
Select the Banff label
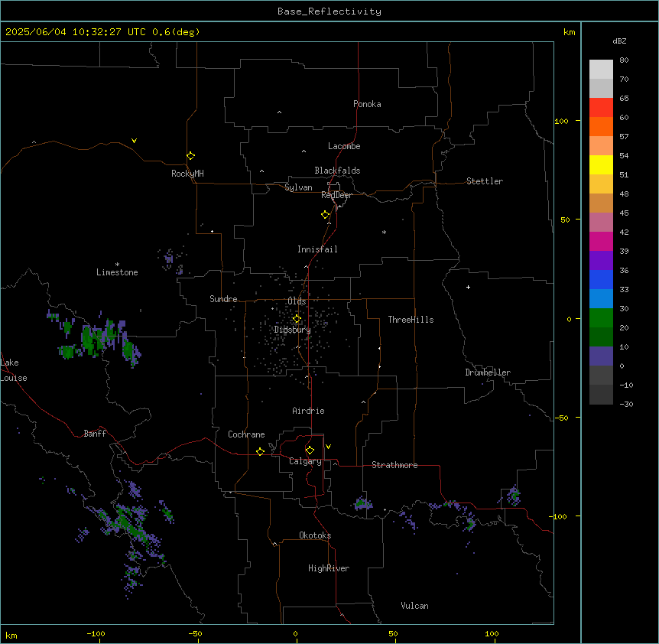pyautogui.click(x=95, y=434)
